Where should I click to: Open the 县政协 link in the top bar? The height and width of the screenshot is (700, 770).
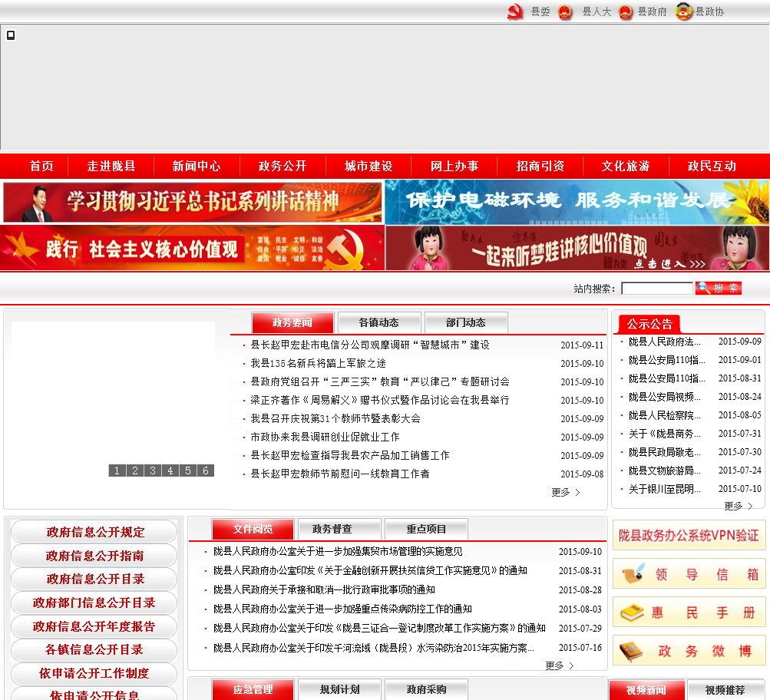coord(709,12)
